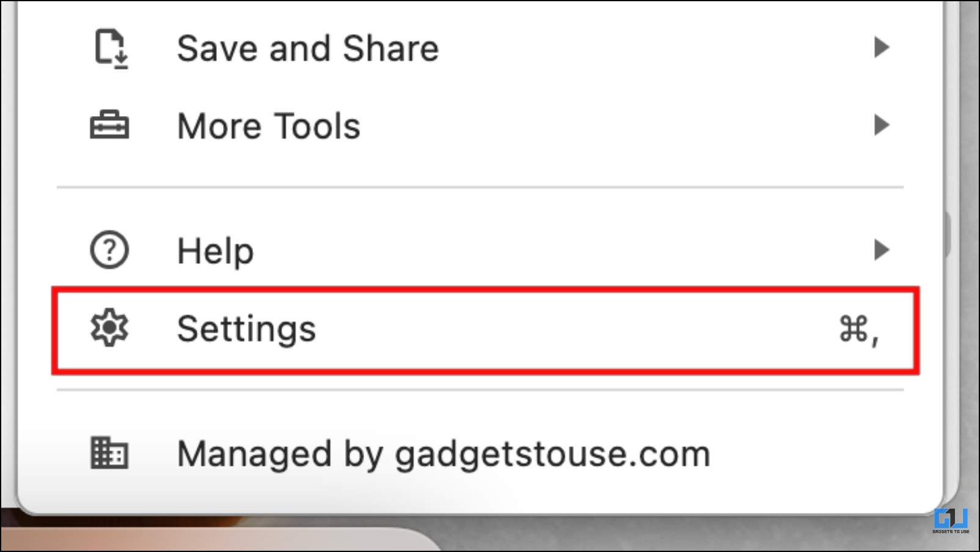
Task: Click the Help question mark icon
Action: coord(109,250)
